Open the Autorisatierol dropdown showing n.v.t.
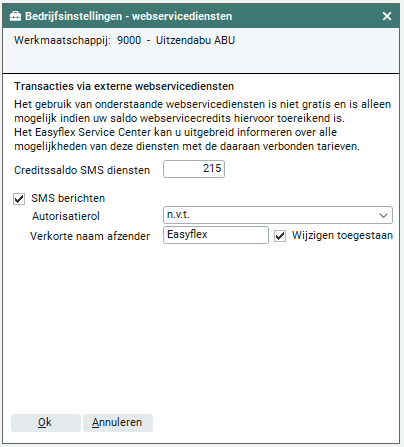 (x=278, y=215)
